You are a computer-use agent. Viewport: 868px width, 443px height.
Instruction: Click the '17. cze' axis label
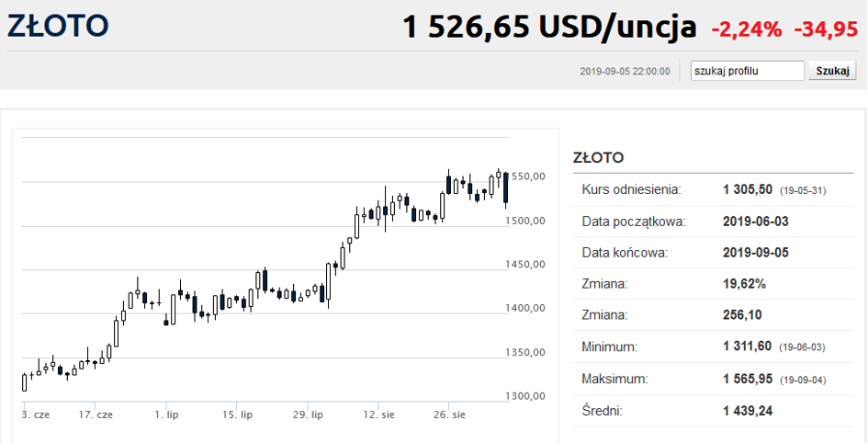coord(97,415)
